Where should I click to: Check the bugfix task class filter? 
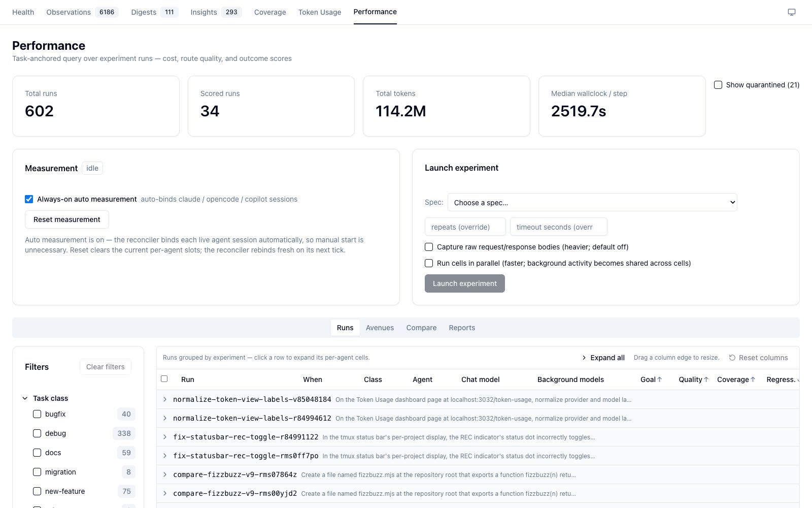37,414
